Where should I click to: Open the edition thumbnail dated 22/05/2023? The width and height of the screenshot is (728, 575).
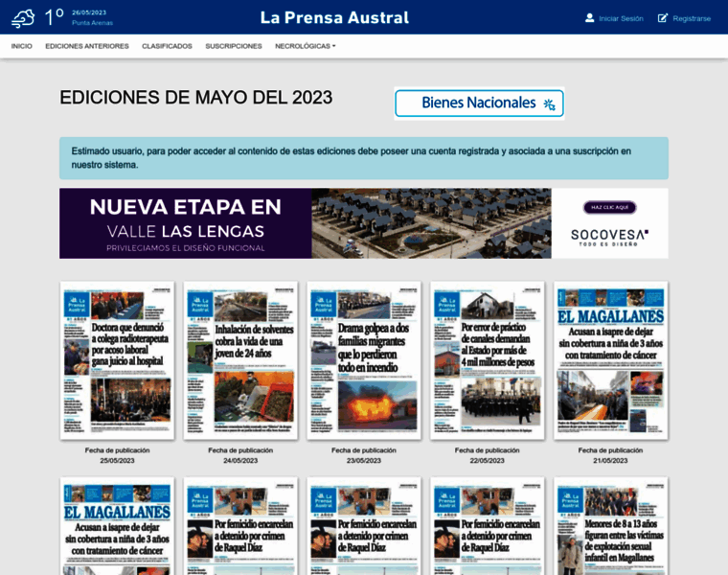pyautogui.click(x=487, y=360)
